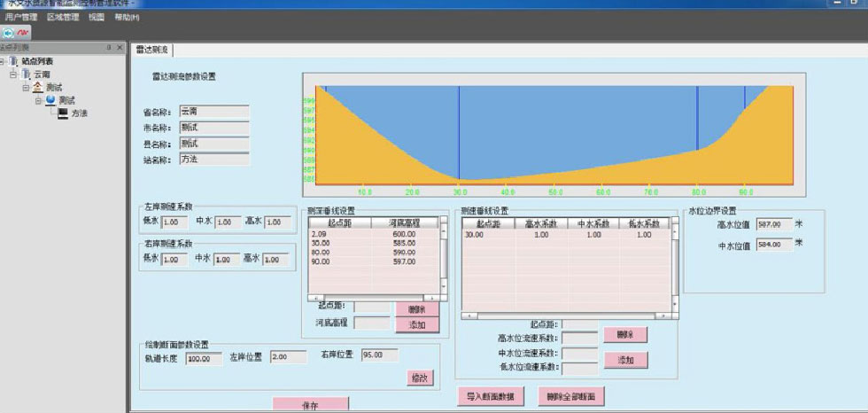Open the 帮助(H) menu
The height and width of the screenshot is (413, 868).
(127, 17)
